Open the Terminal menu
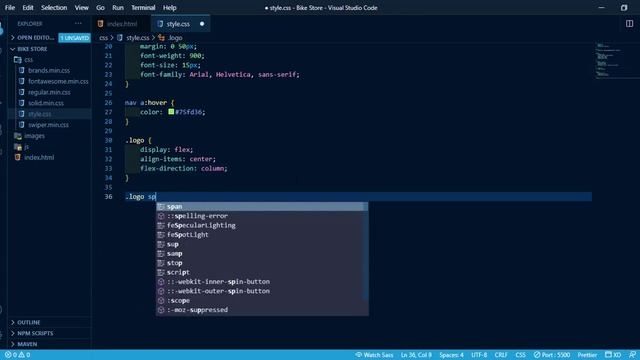640x360 pixels. [x=143, y=8]
